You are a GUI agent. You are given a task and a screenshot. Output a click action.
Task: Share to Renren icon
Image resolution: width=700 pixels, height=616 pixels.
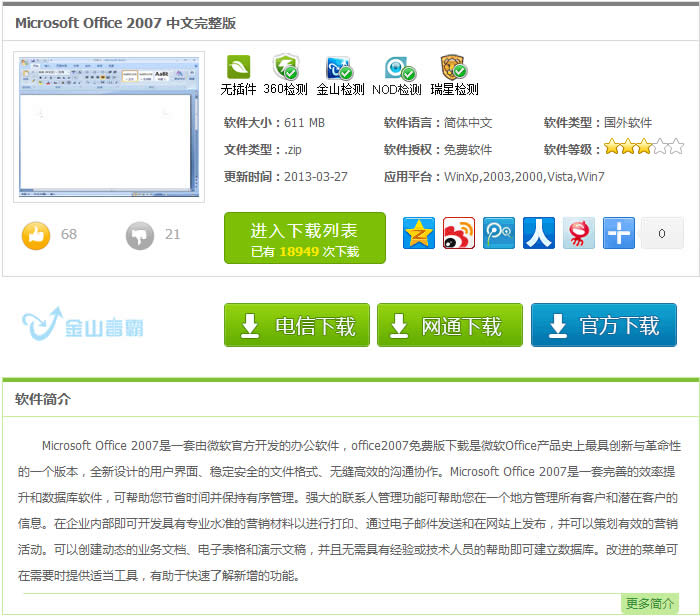tap(539, 233)
